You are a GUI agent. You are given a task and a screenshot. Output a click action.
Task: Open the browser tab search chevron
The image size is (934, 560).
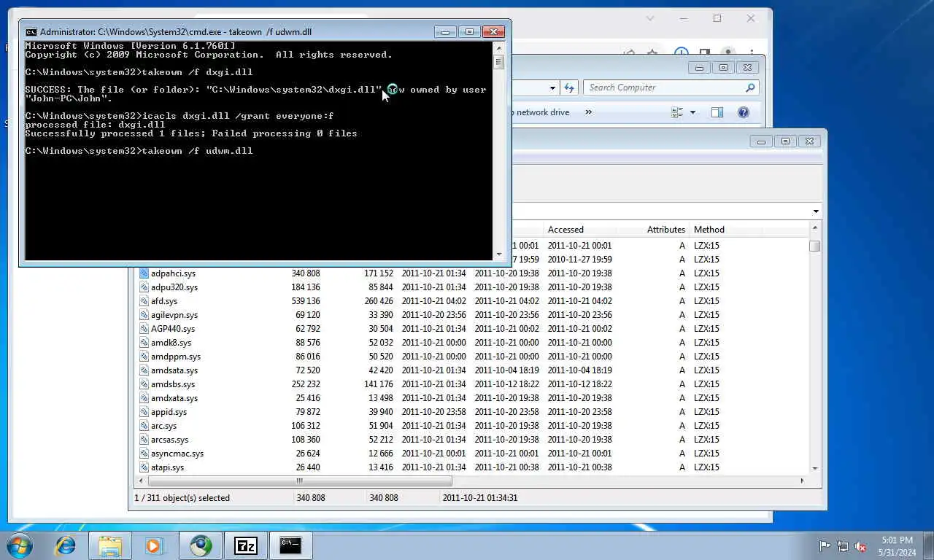650,18
